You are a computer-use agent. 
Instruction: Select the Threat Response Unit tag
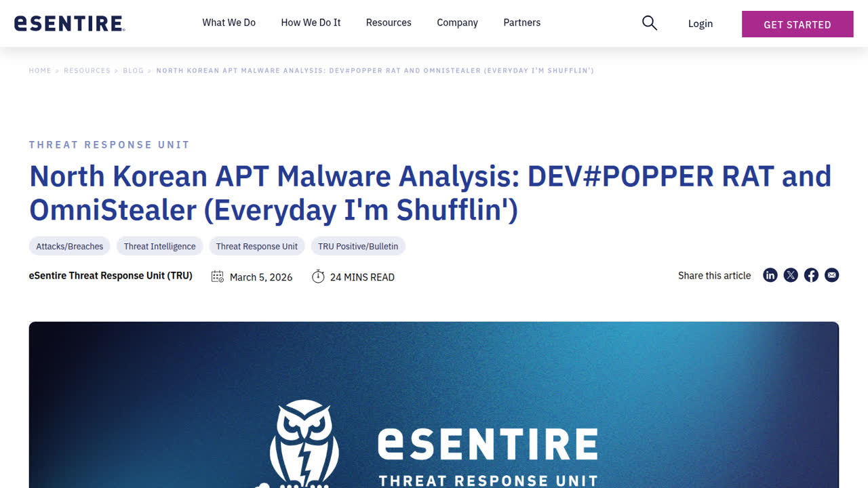tap(257, 246)
